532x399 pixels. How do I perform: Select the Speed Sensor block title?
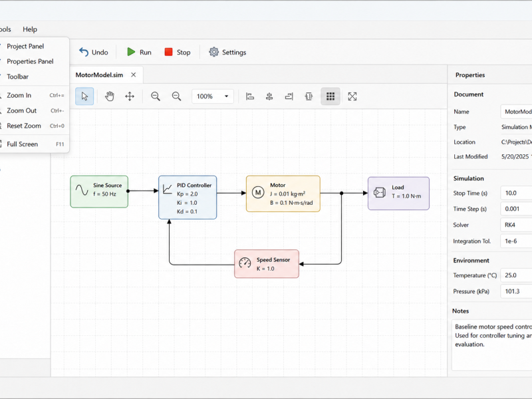(x=273, y=259)
